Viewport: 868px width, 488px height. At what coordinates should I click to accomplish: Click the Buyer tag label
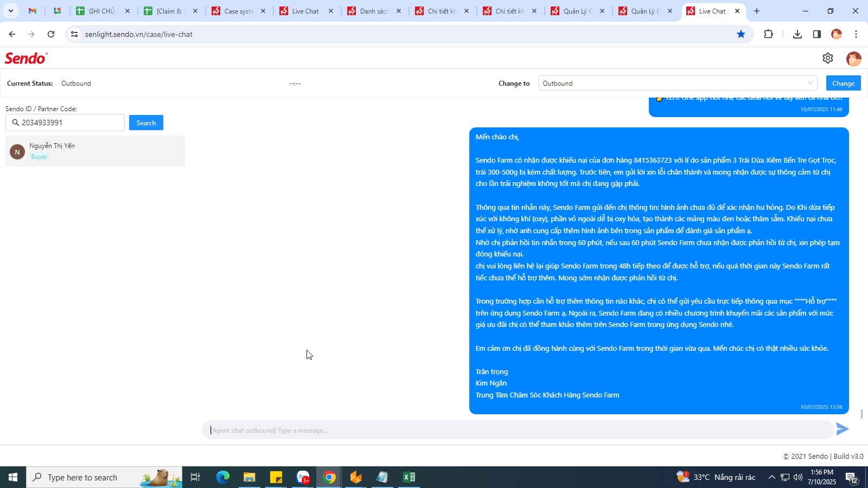pyautogui.click(x=39, y=157)
